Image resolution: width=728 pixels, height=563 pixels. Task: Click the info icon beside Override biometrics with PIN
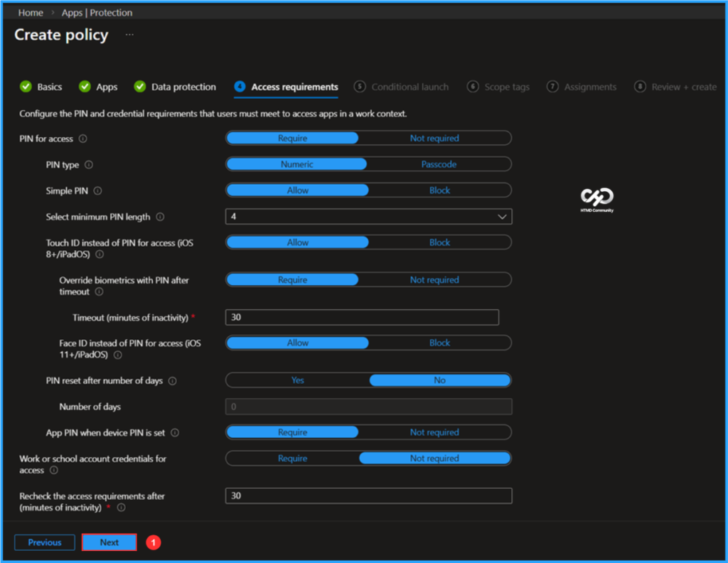pos(99,292)
